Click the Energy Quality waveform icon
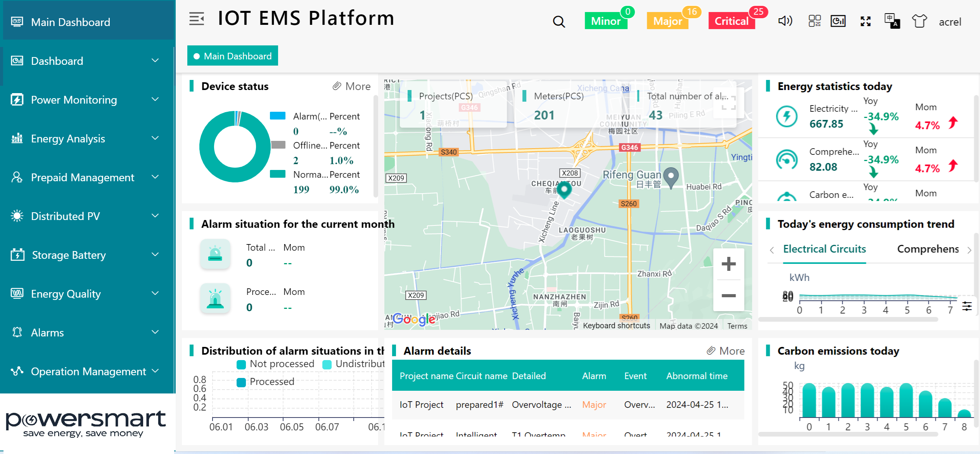This screenshot has height=454, width=980. click(x=17, y=293)
